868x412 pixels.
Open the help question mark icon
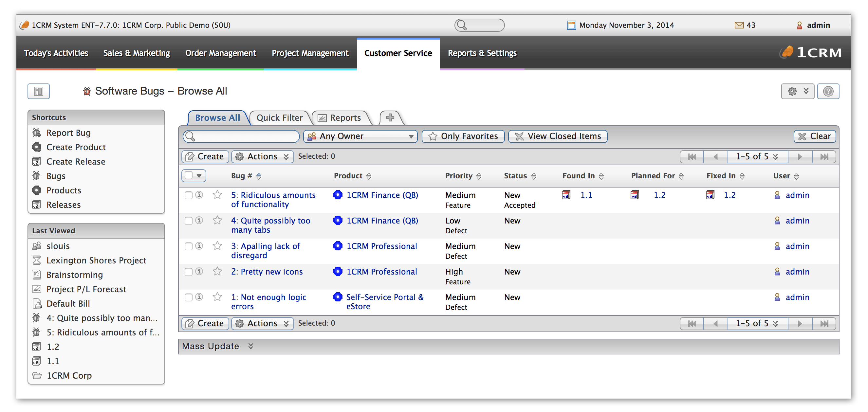828,91
